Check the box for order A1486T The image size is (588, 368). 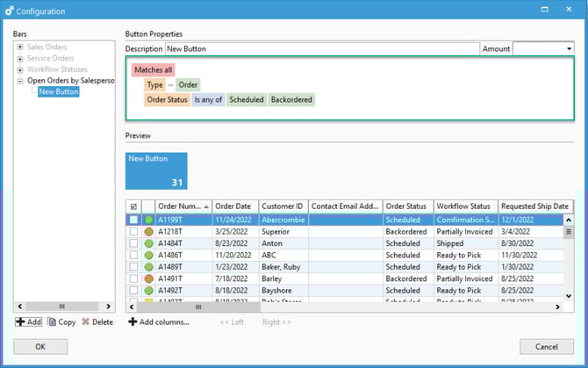pos(133,255)
